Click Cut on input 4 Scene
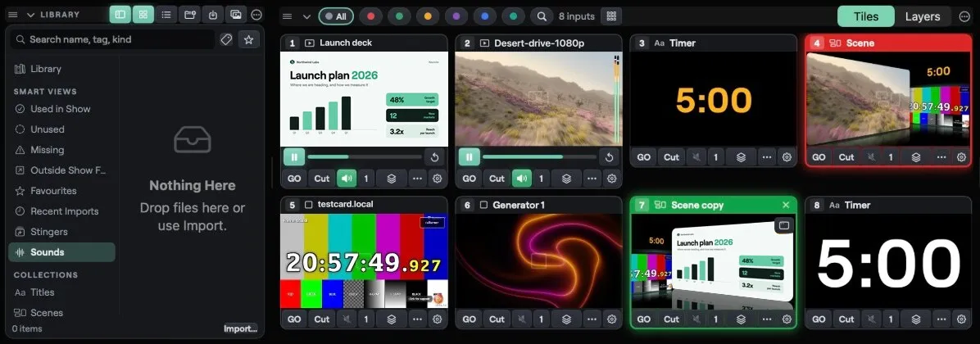Image resolution: width=980 pixels, height=344 pixels. [x=846, y=157]
